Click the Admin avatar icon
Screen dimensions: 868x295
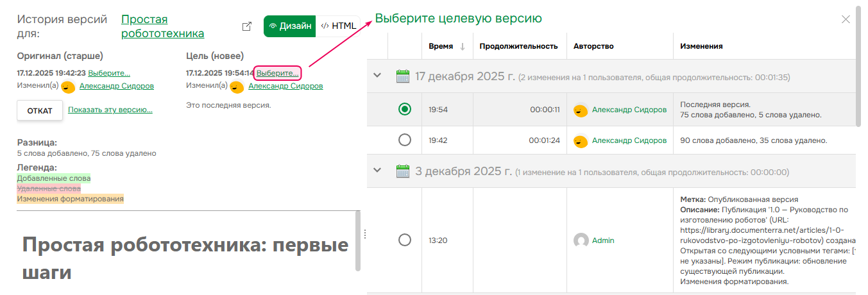581,240
